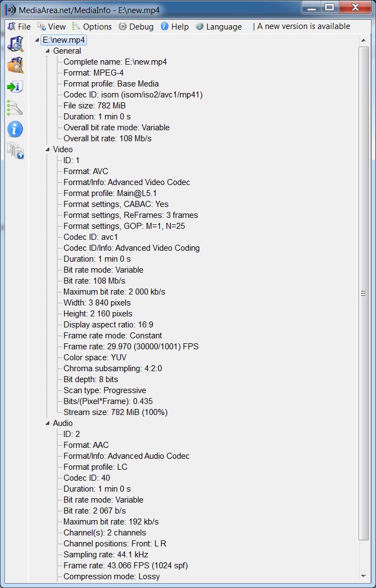Image resolution: width=376 pixels, height=588 pixels.
Task: Select 'Frame rate mode: Constant' row
Action: (113, 336)
